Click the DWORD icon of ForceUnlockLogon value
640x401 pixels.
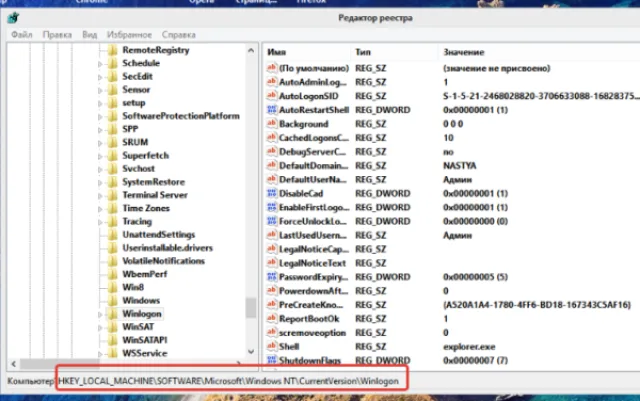[x=271, y=221]
